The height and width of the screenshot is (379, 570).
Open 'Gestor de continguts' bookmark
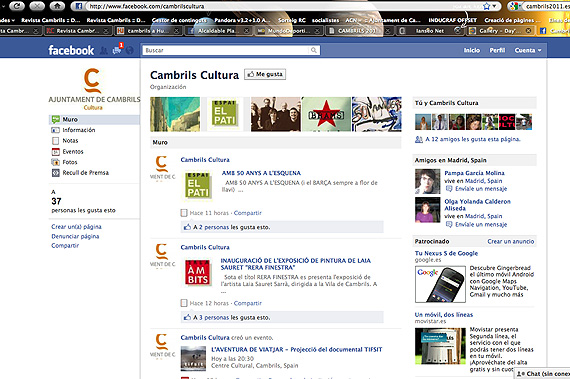coord(179,20)
